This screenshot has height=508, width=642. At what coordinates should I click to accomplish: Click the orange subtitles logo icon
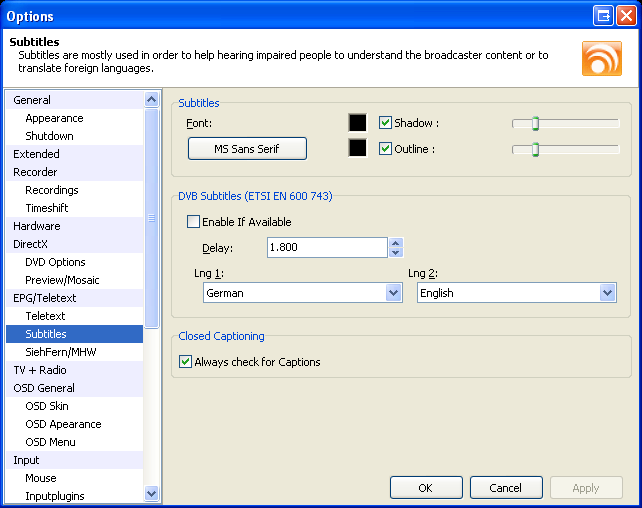[x=601, y=58]
